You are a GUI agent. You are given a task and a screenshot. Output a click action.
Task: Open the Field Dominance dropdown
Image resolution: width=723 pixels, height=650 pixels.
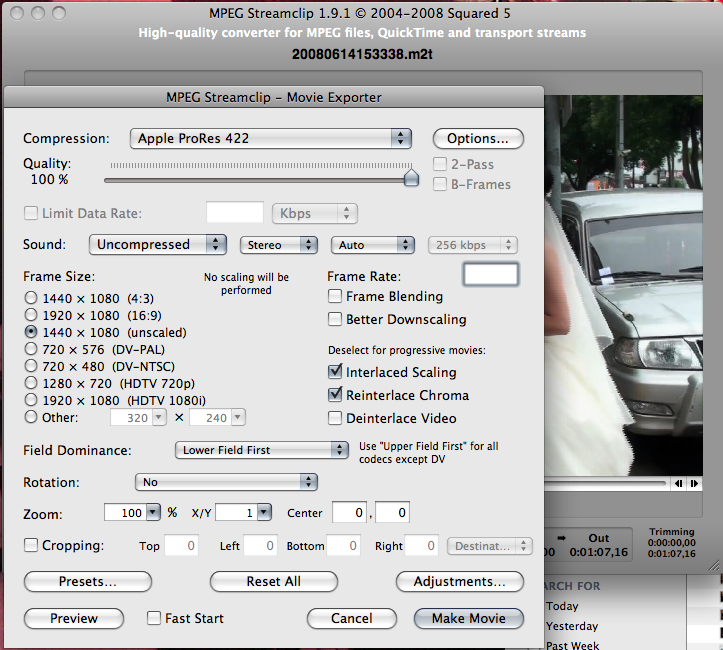[261, 450]
